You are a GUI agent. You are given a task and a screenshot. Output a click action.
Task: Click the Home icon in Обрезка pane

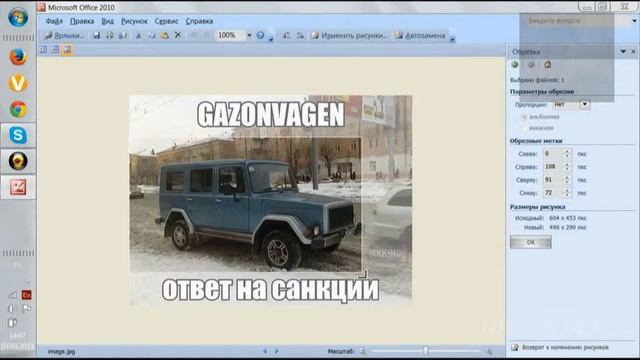point(547,64)
